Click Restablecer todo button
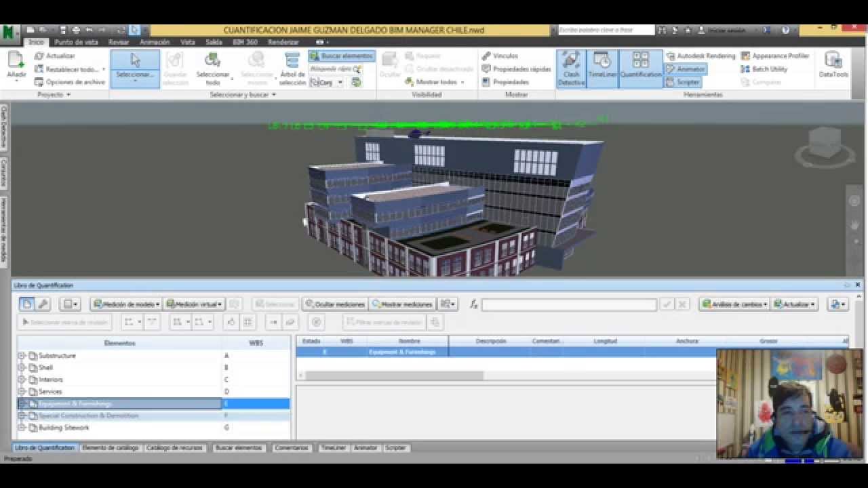 (70, 69)
